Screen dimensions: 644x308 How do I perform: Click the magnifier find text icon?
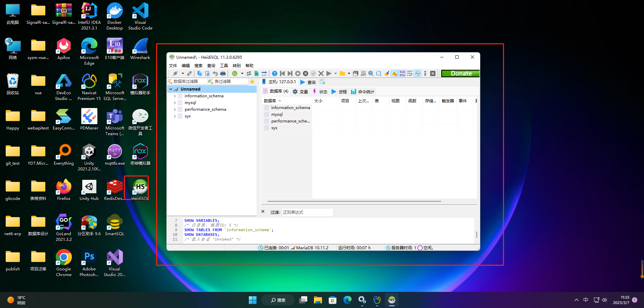coord(371,73)
